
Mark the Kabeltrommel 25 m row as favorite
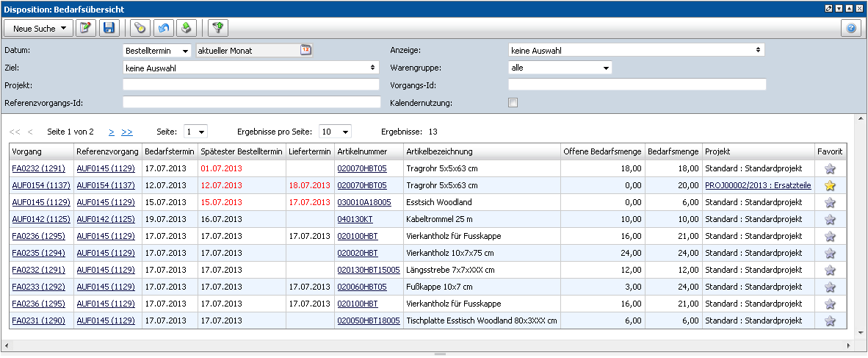point(830,219)
